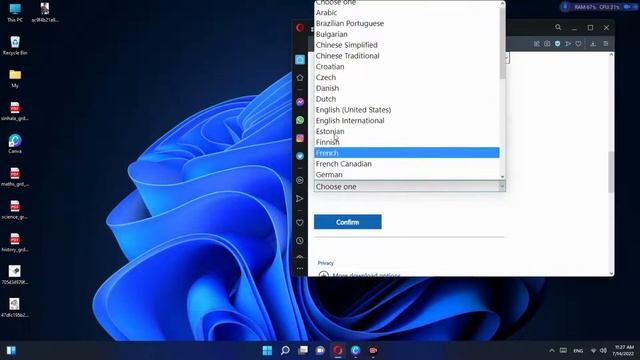The height and width of the screenshot is (360, 640).
Task: Open the first PDF file icon under My folder
Action: pos(15,111)
